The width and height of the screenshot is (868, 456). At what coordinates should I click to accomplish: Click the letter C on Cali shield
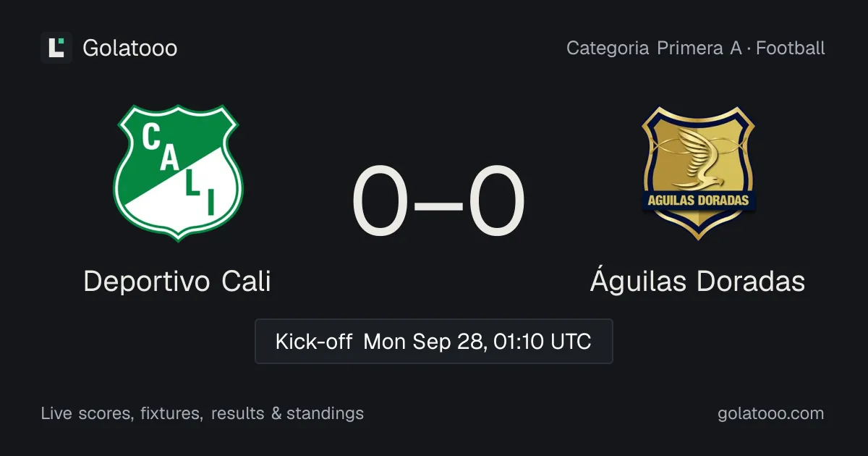(x=152, y=138)
